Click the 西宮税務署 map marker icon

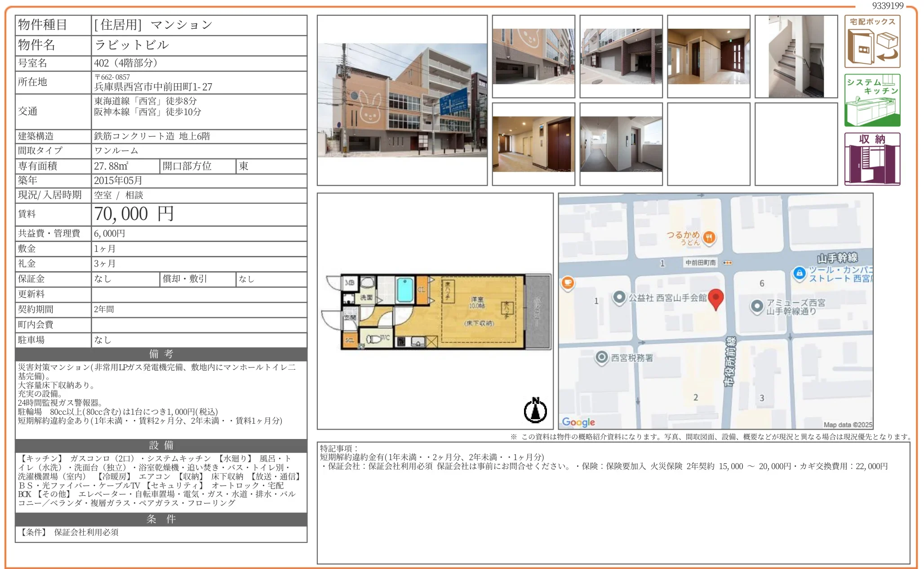click(601, 358)
